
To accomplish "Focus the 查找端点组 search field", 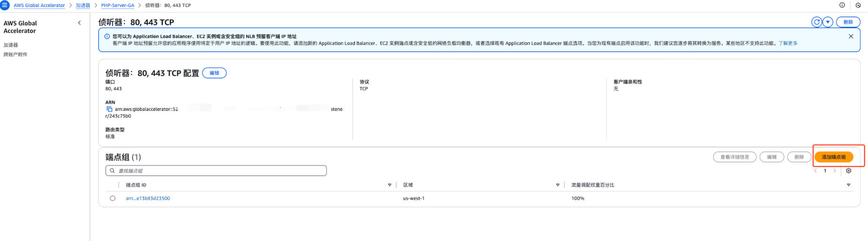I will pos(216,171).
